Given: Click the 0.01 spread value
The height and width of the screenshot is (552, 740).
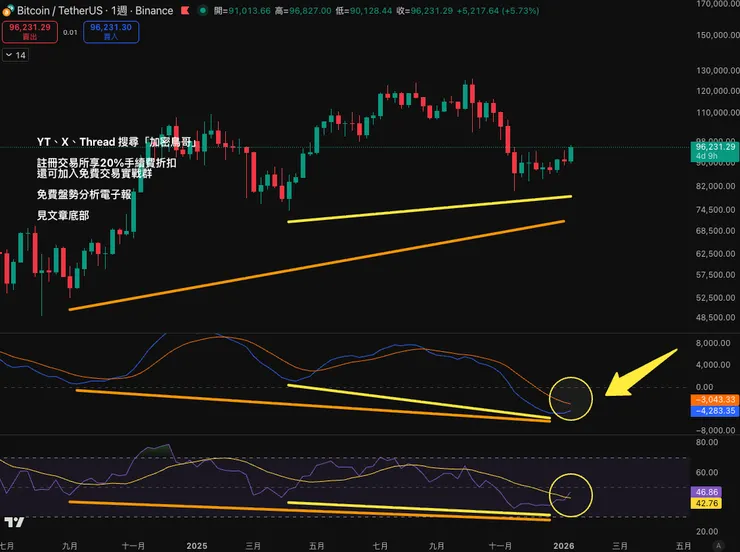Looking at the screenshot, I should click(x=70, y=33).
